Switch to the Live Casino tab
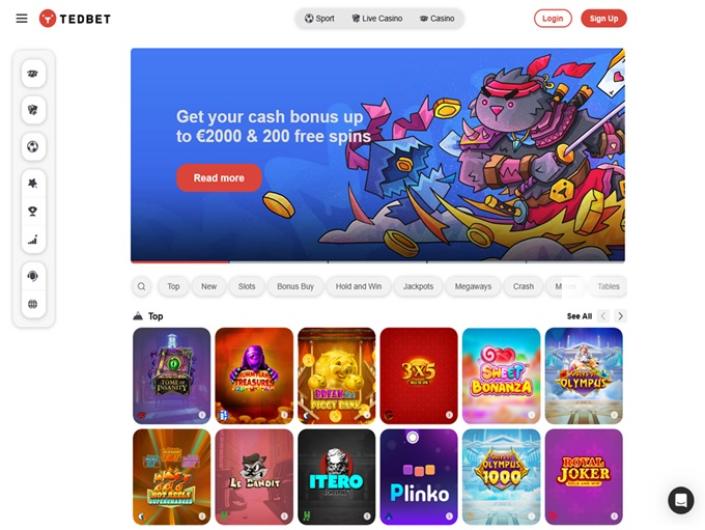This screenshot has width=705, height=530. pyautogui.click(x=377, y=18)
